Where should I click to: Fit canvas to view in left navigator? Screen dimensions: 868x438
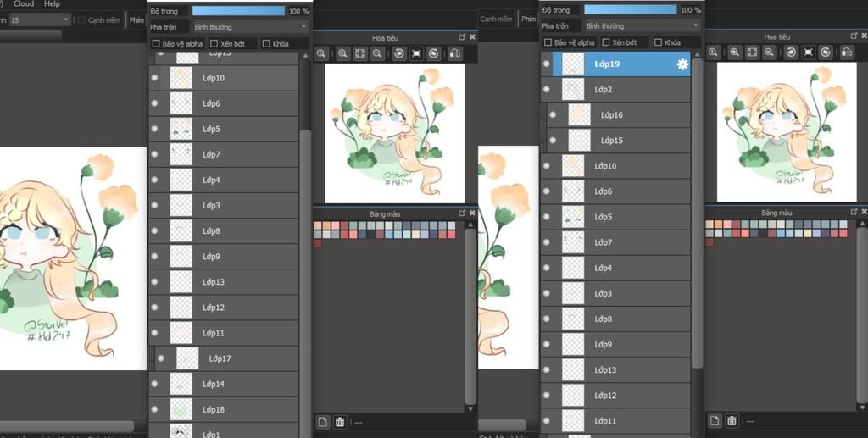(359, 53)
